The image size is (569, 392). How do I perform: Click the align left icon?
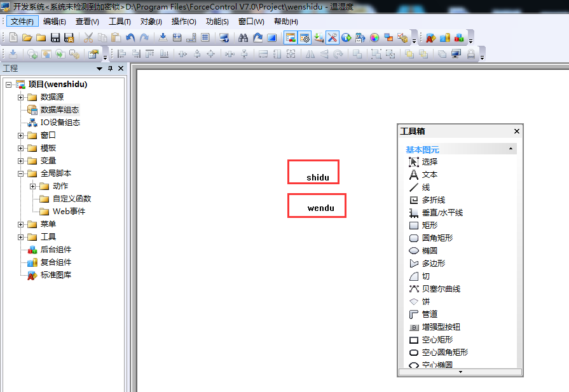[x=121, y=54]
